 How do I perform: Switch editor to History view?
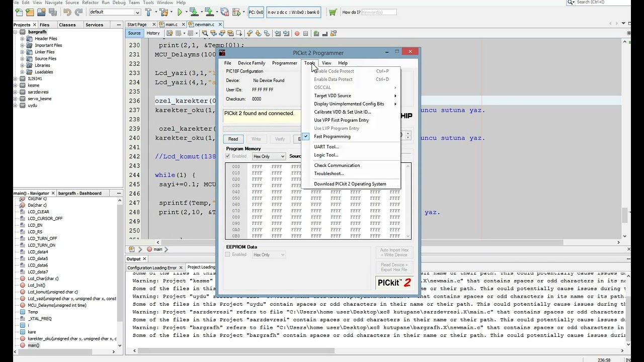point(153,33)
